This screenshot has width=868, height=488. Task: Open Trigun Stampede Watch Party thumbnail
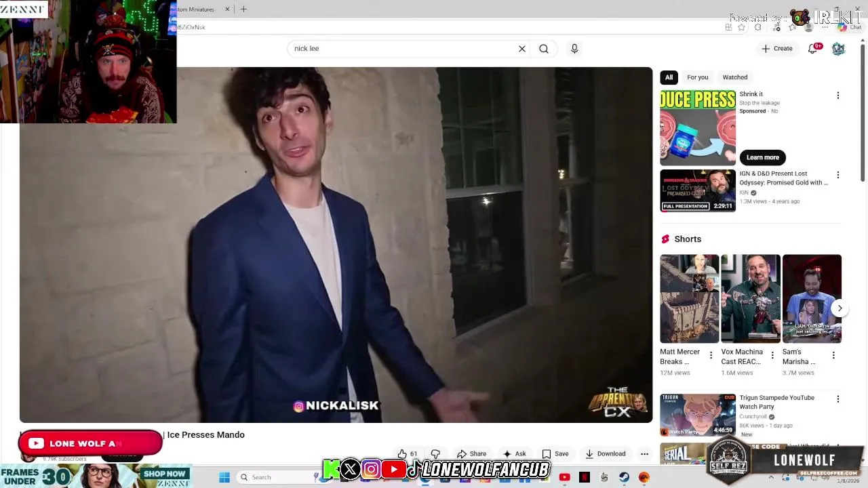[x=698, y=415]
